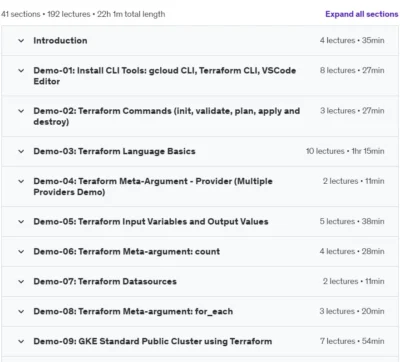This screenshot has width=400, height=362.
Task: Click the 10 lectures 1hr 15min label
Action: (x=345, y=151)
